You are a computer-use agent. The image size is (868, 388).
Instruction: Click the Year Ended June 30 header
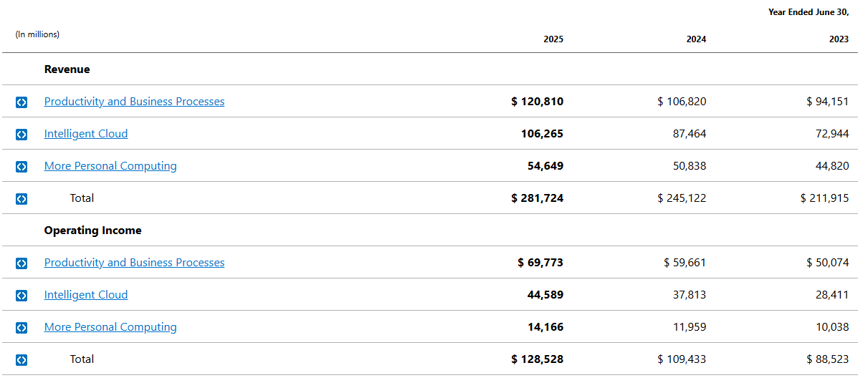[x=809, y=12]
